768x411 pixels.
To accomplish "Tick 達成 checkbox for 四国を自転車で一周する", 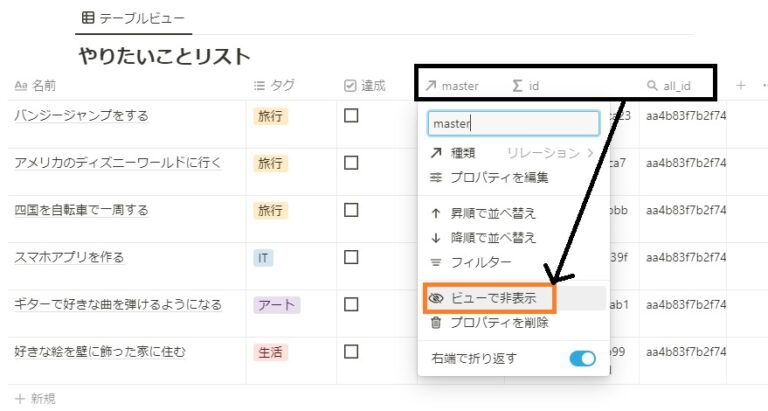I will [x=351, y=210].
